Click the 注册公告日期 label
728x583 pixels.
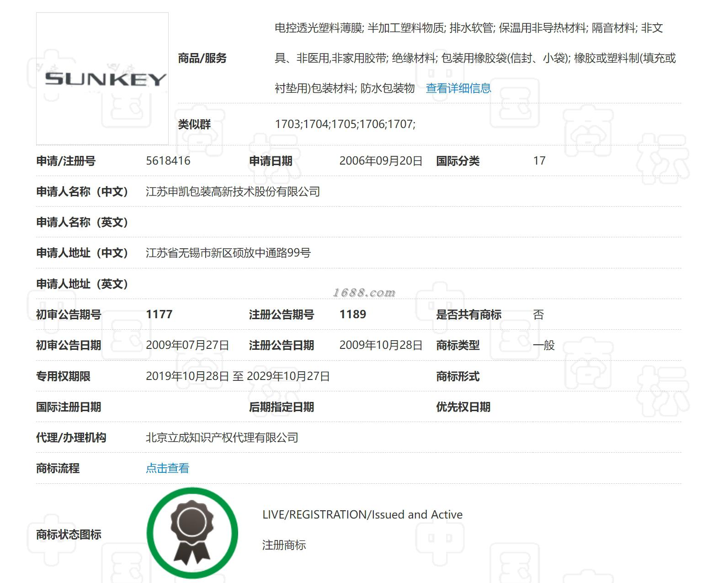tap(282, 345)
